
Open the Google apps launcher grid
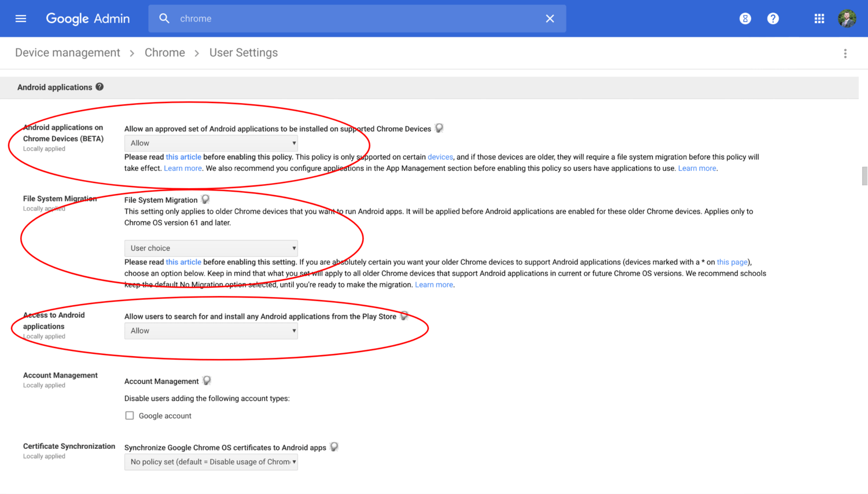click(819, 18)
